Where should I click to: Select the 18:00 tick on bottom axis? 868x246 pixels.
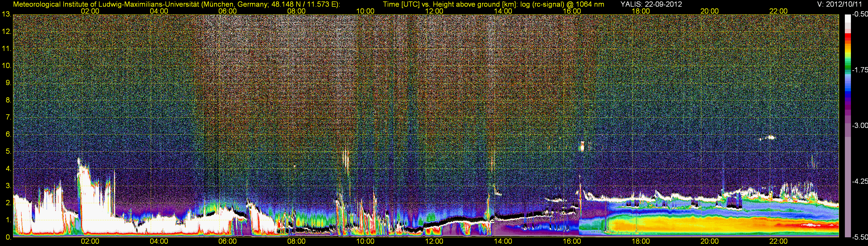click(x=641, y=241)
